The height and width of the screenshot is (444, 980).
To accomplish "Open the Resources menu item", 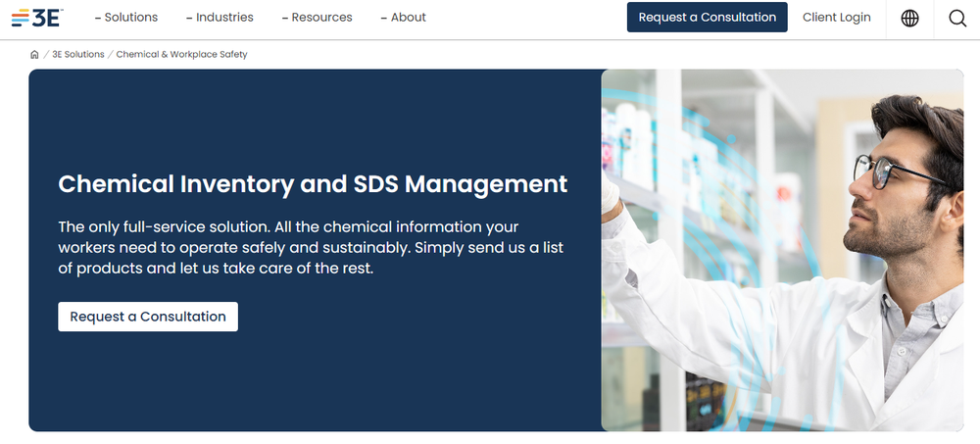I will [x=322, y=18].
